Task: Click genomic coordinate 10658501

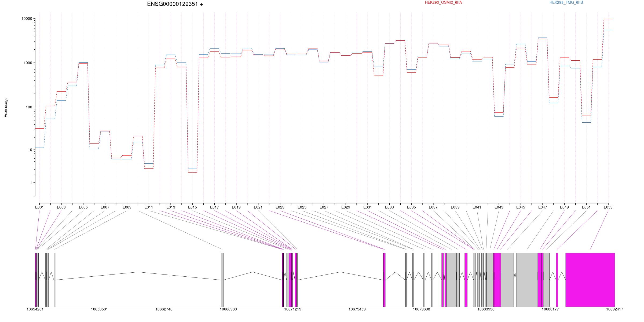Action: 99,309
